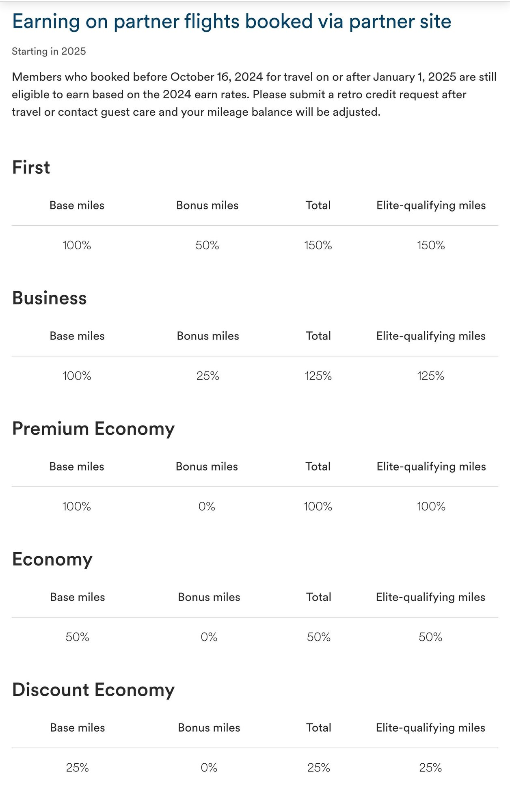
Task: Click the 'Premium Economy' section heading
Action: (93, 429)
